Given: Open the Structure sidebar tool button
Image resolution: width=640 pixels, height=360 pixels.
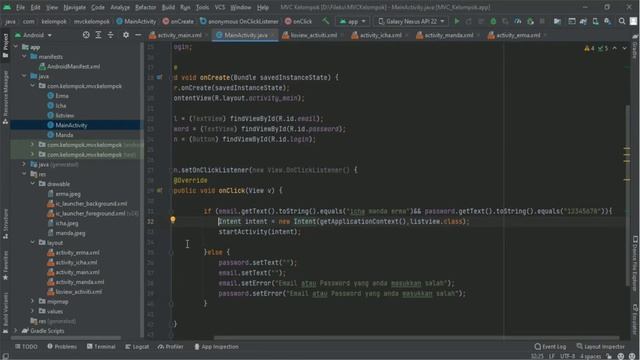Looking at the screenshot, I should 5,224.
